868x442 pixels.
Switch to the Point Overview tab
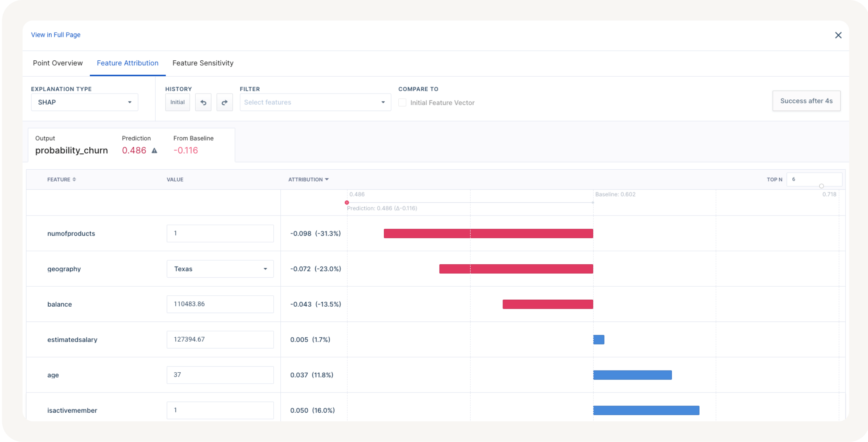pos(57,63)
